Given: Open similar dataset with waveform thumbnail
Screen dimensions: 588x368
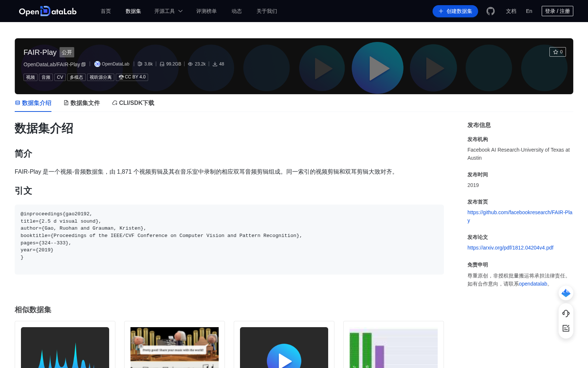Looking at the screenshot, I should [x=65, y=347].
